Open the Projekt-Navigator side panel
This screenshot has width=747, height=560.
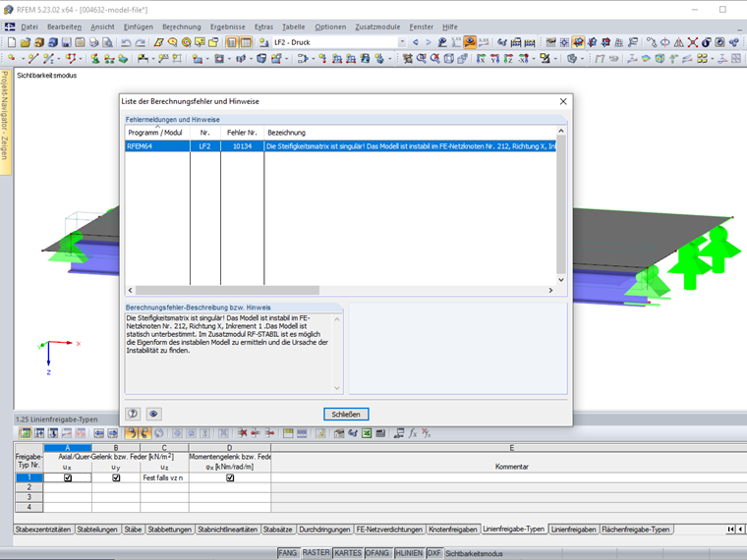[5, 122]
